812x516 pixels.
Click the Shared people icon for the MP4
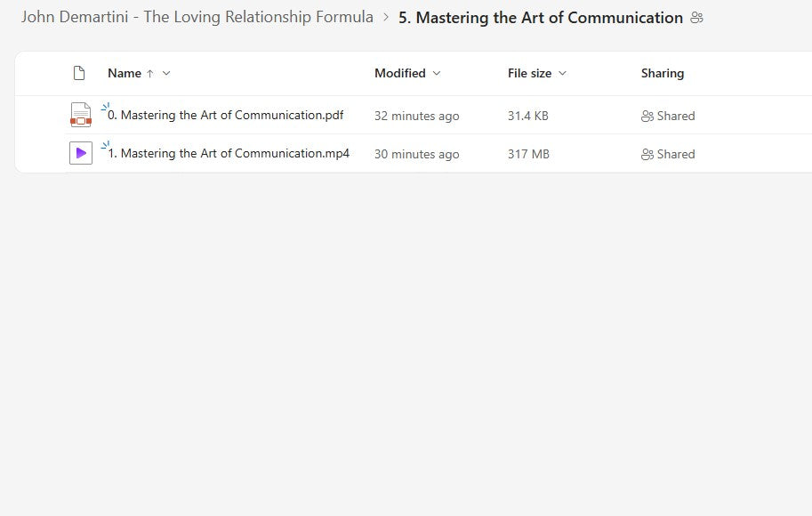tap(648, 153)
